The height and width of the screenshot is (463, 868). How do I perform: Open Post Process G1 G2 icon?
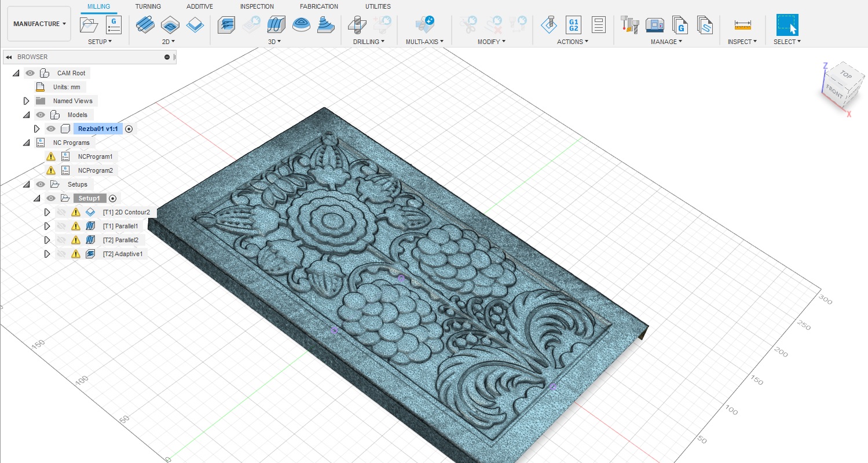pos(573,25)
